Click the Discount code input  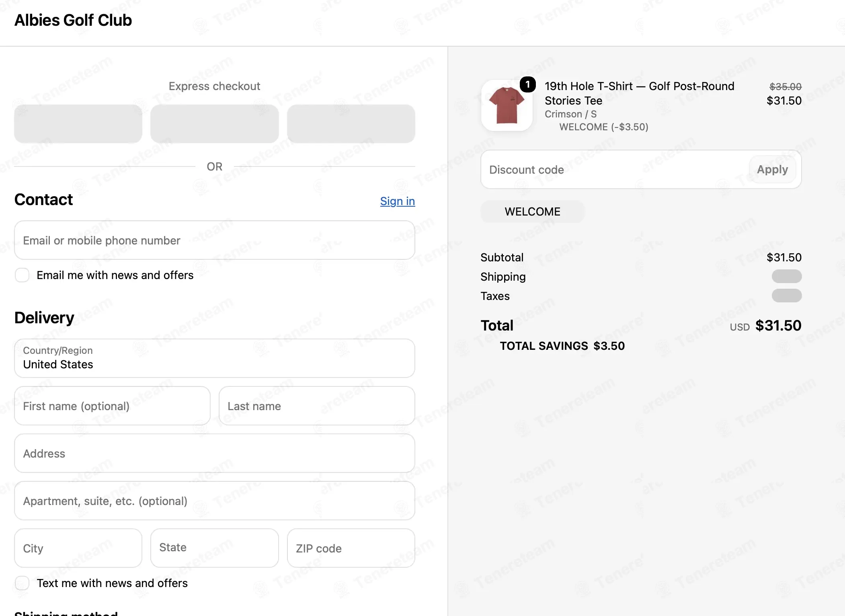click(x=615, y=169)
